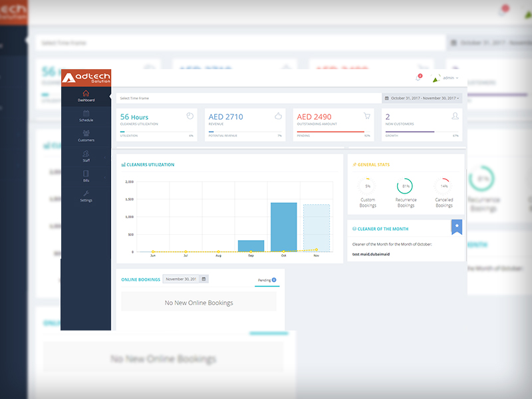Click the star ribbon bookmark icon
The height and width of the screenshot is (399, 532).
click(457, 226)
